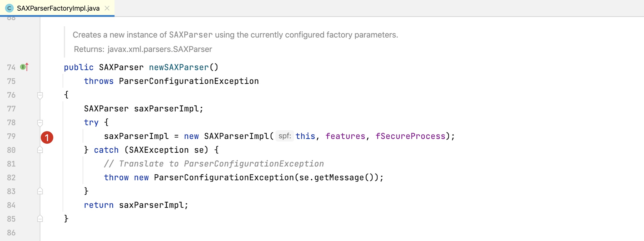644x241 pixels.
Task: Click line number 77 in the gutter
Action: tap(11, 109)
